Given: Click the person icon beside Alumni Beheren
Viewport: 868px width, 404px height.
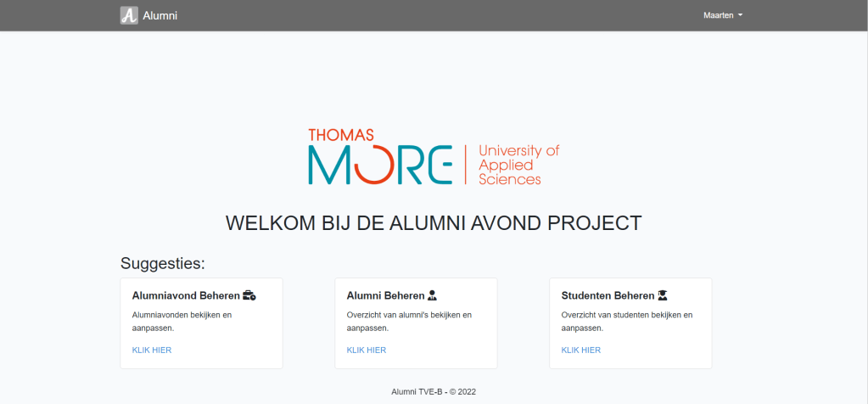Looking at the screenshot, I should [432, 296].
